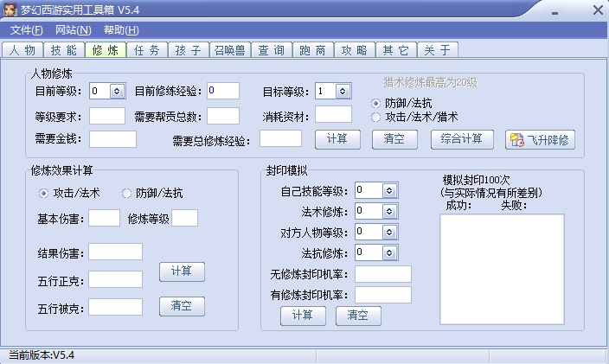Switch to the 关于 tab

(x=438, y=50)
